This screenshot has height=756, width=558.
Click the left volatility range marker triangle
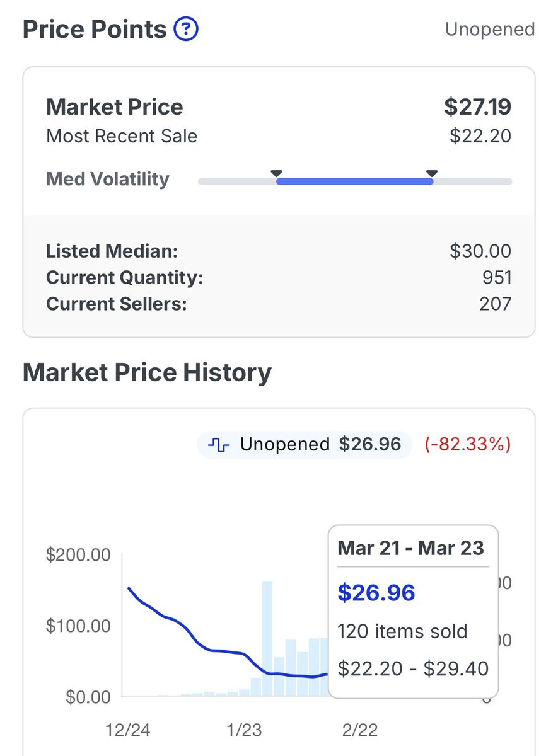tap(276, 174)
